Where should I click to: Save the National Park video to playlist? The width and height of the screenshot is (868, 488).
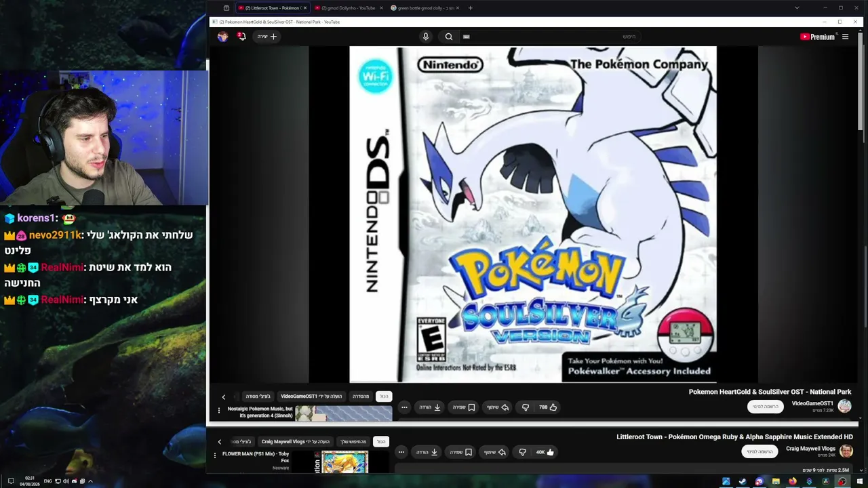pos(464,407)
